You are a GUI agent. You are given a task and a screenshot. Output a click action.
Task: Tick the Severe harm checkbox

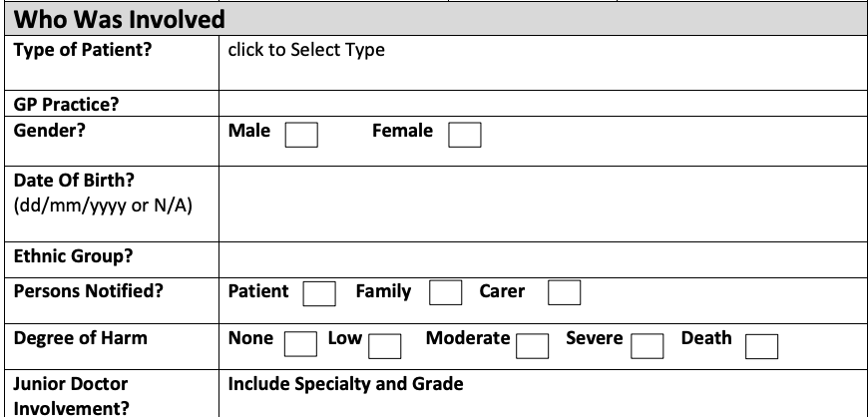648,345
